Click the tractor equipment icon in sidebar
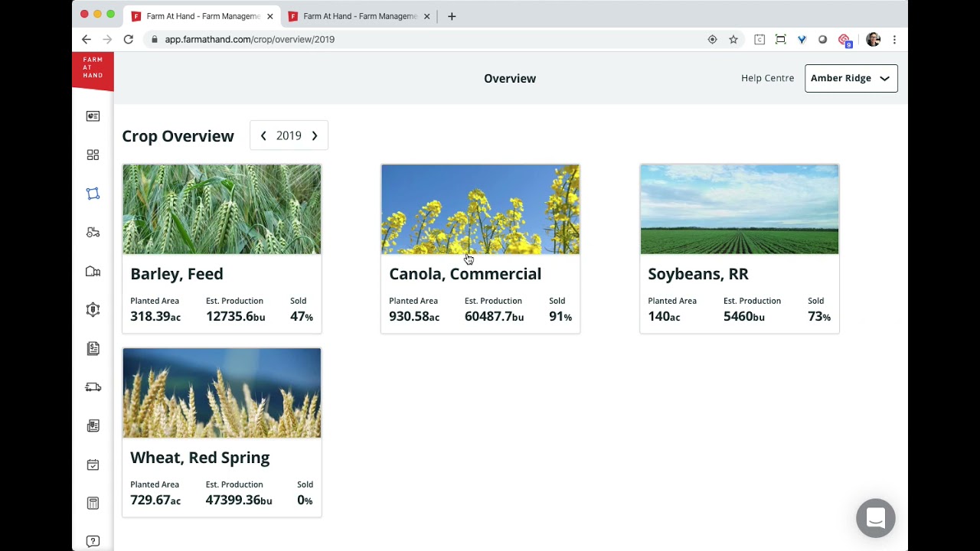Screen dimensions: 980x551 pos(93,233)
